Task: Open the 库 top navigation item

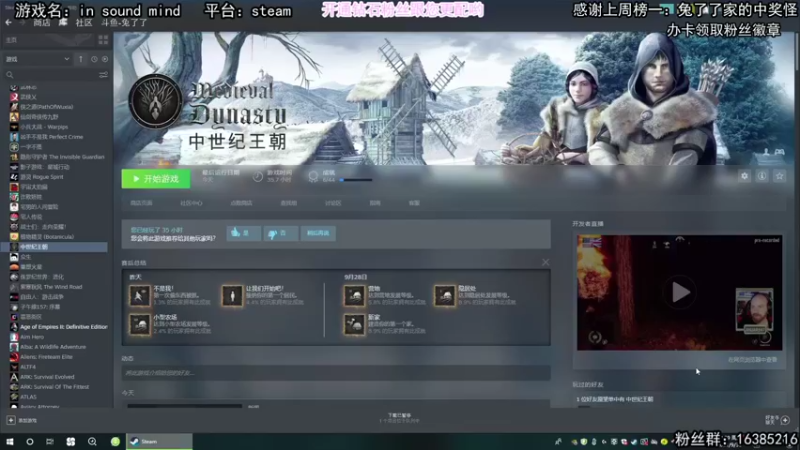Action: [x=63, y=23]
